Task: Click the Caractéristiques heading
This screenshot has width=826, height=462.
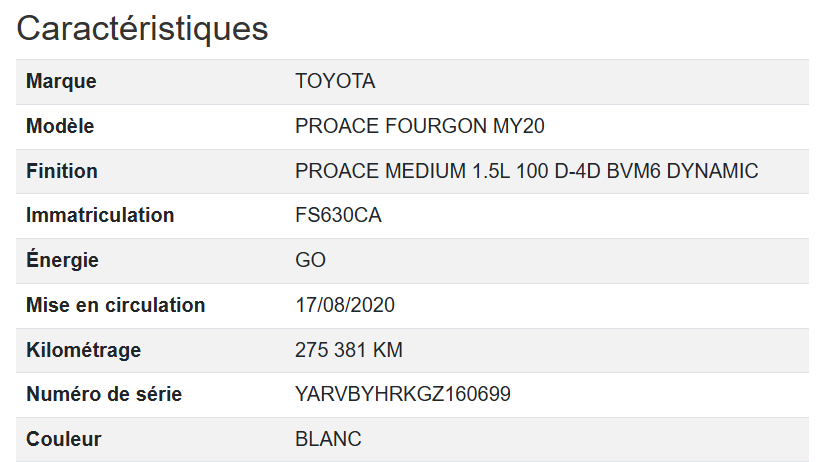Action: (x=142, y=28)
